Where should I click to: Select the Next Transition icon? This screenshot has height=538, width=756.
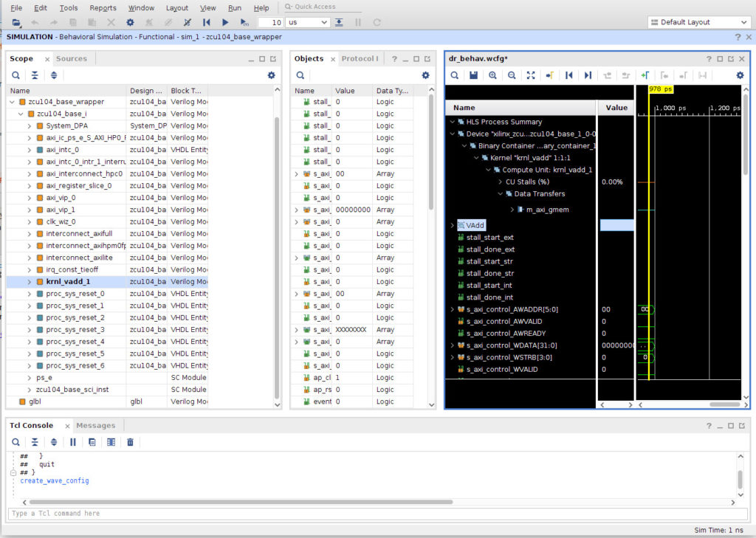coord(589,75)
